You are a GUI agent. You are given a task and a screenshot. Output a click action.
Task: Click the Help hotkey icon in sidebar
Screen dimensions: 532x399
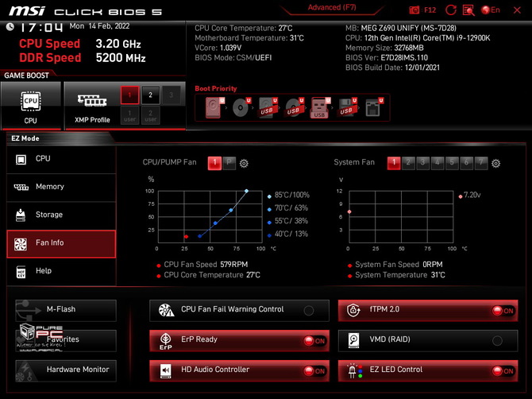(x=21, y=272)
